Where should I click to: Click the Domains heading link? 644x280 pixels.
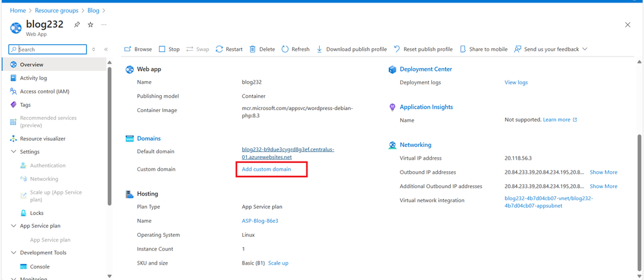pos(149,138)
